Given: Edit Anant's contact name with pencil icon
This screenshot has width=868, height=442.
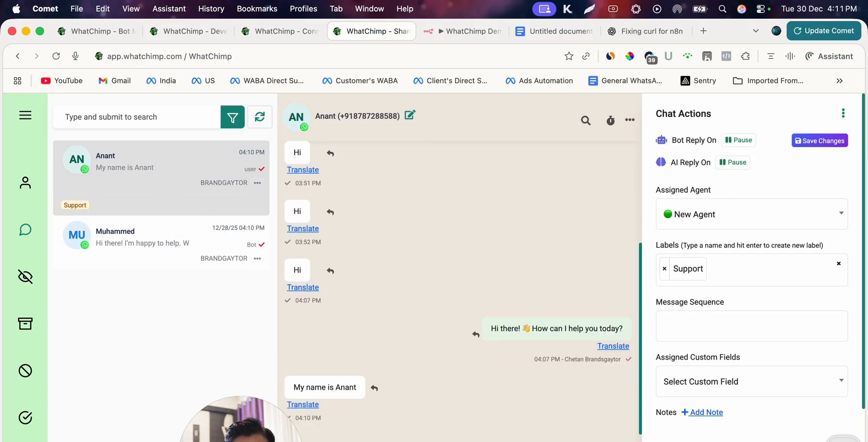Looking at the screenshot, I should click(x=410, y=115).
